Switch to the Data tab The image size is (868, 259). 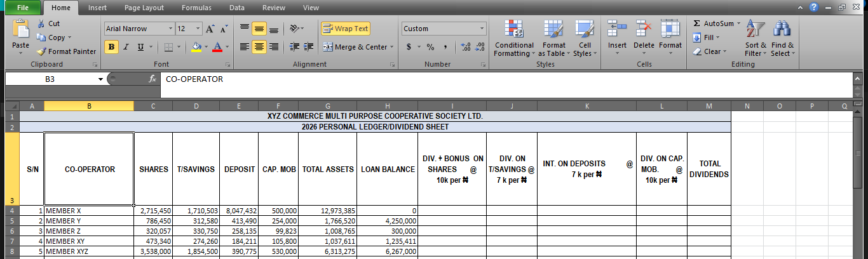[x=237, y=8]
